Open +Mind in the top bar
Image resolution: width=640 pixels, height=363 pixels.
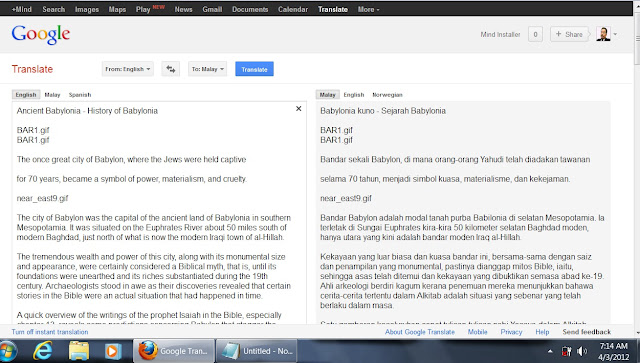click(x=22, y=9)
